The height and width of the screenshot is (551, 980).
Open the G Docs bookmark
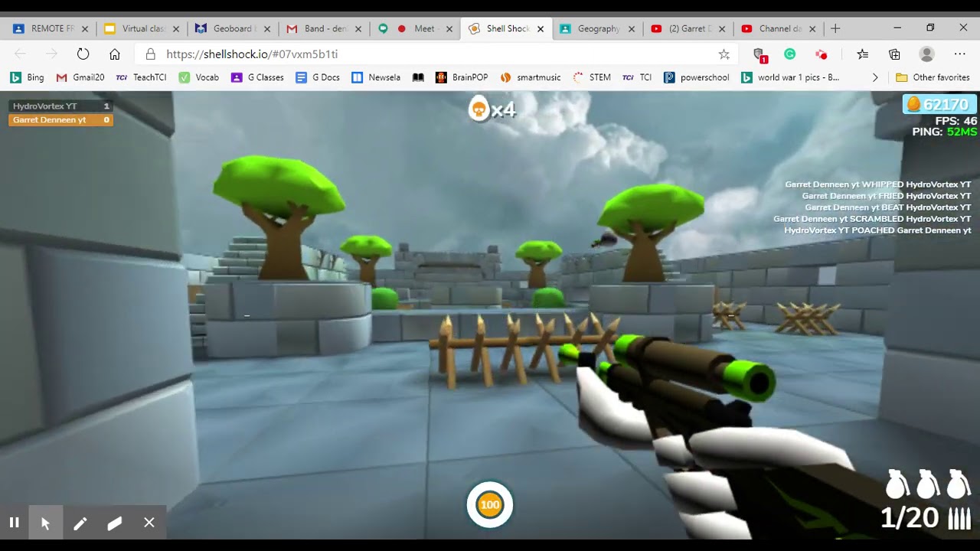(318, 77)
